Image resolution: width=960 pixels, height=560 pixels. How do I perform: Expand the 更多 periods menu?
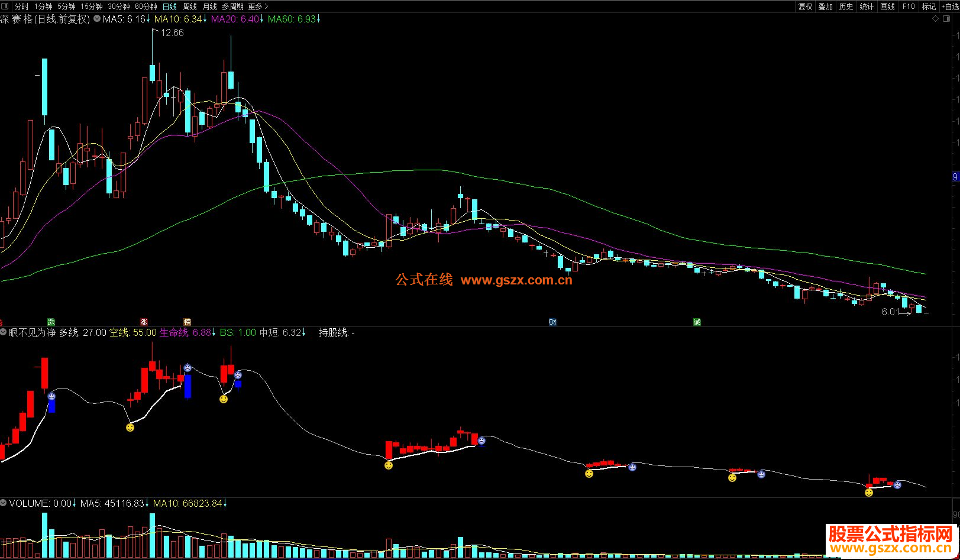point(258,7)
